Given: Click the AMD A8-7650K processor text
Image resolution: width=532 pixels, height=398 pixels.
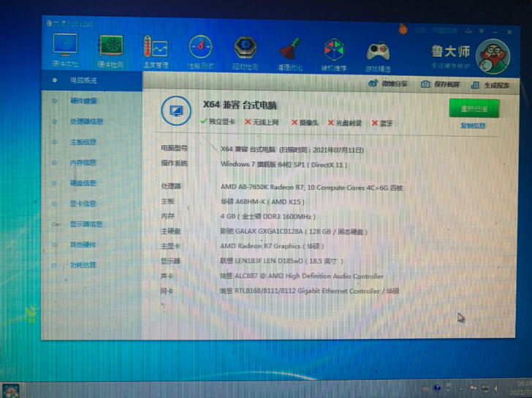Looking at the screenshot, I should click(x=311, y=188).
